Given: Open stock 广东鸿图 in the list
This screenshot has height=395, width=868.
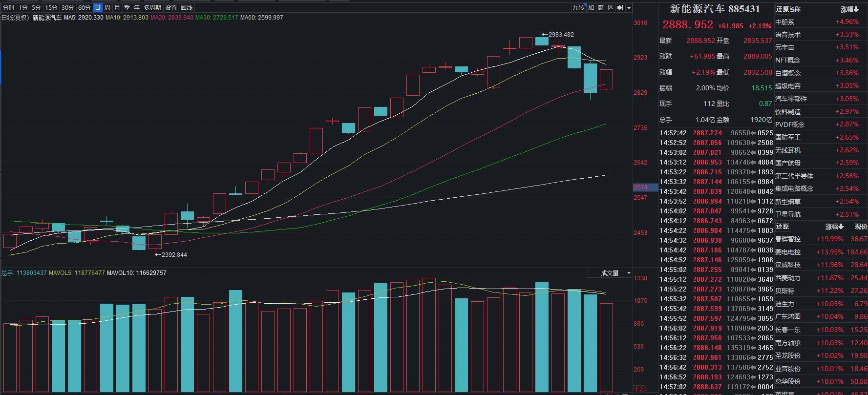Looking at the screenshot, I should pos(821,317).
